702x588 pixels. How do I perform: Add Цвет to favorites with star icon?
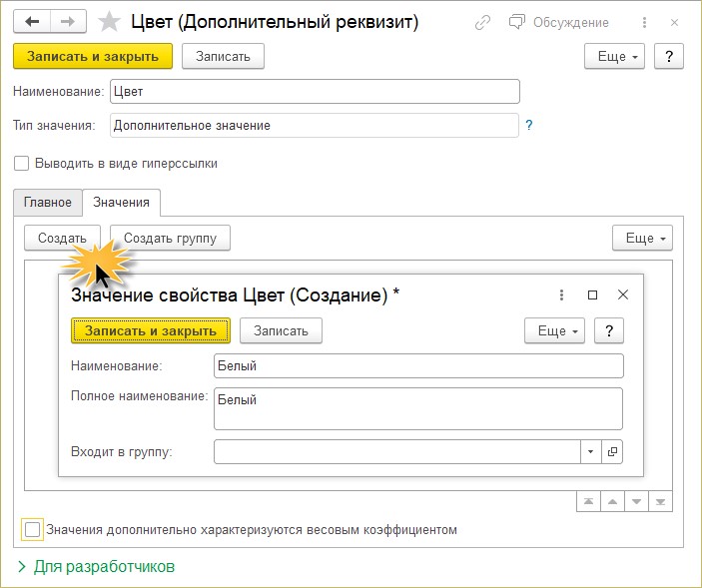click(x=112, y=21)
